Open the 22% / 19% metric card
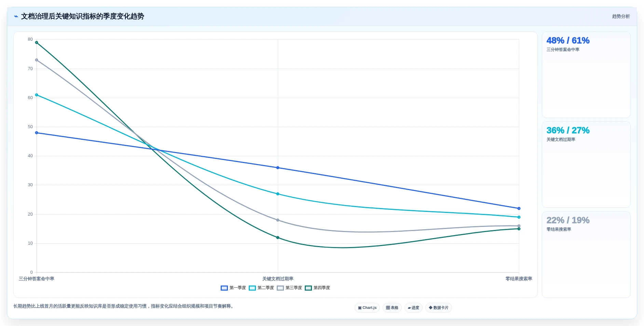 (586, 255)
